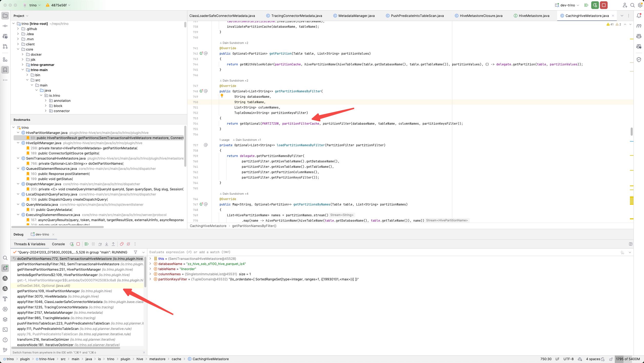
Task: Open the Problems tool window
Action: 5,340
